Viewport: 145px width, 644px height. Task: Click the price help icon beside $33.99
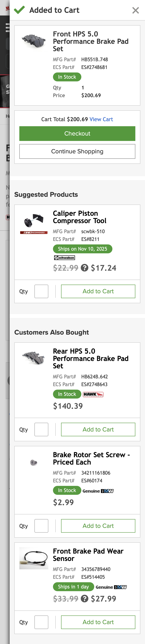click(x=85, y=599)
